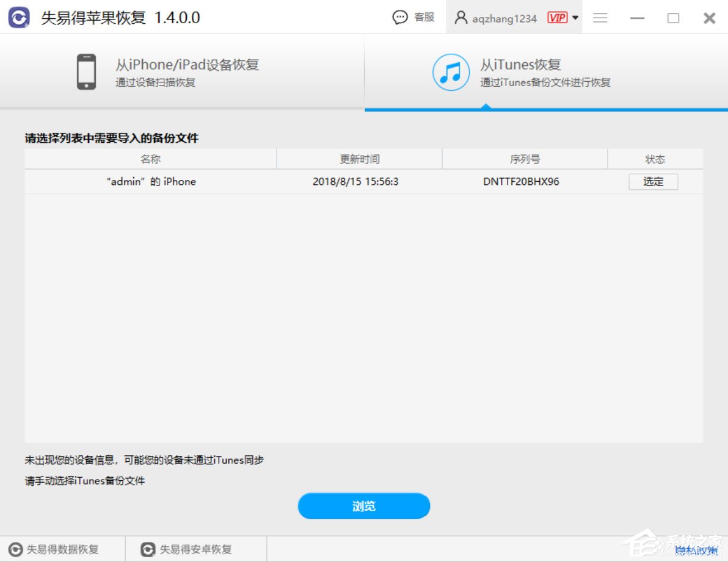Open the hamburger menu icon
The width and height of the screenshot is (728, 562).
click(x=600, y=18)
